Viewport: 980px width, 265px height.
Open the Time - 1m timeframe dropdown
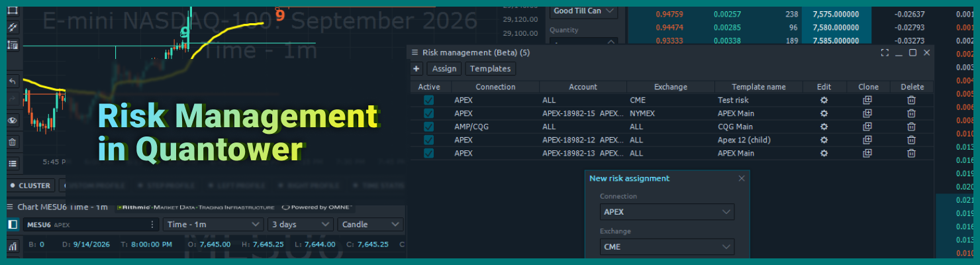click(x=213, y=225)
